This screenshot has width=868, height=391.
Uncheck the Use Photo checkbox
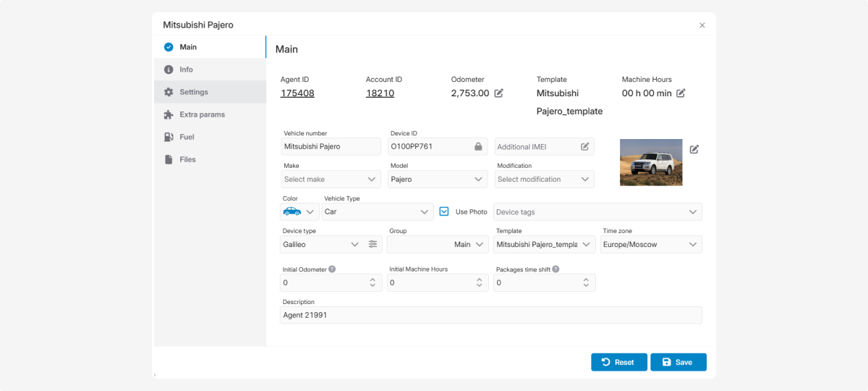pyautogui.click(x=444, y=211)
